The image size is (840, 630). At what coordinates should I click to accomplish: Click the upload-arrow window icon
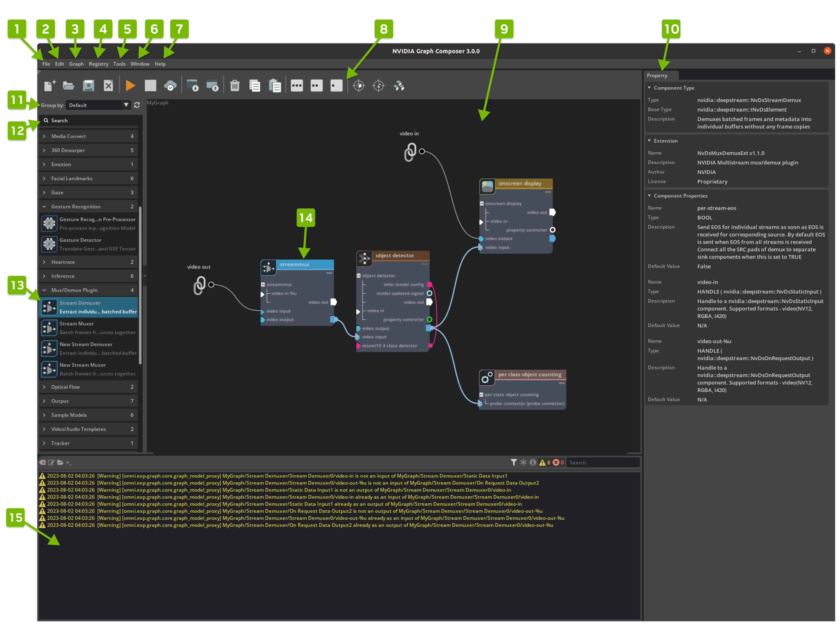pos(212,86)
